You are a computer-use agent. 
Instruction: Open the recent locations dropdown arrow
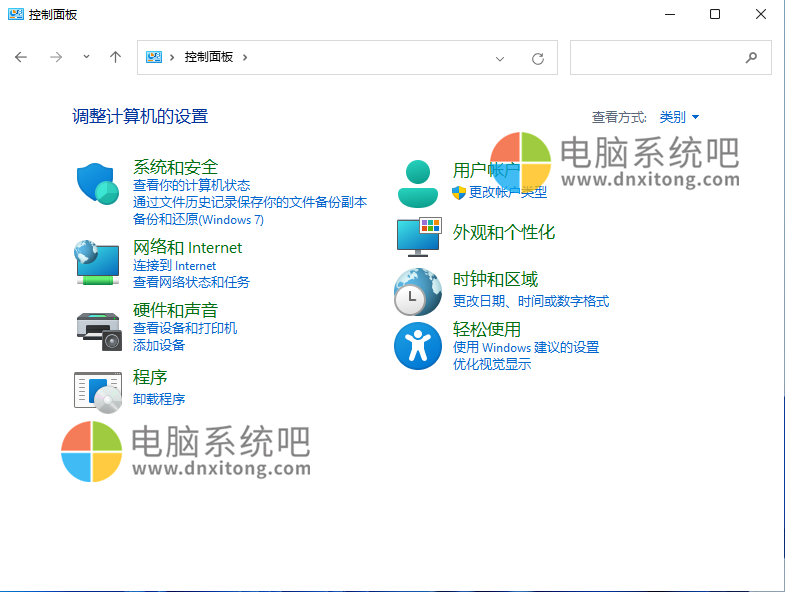tap(87, 57)
